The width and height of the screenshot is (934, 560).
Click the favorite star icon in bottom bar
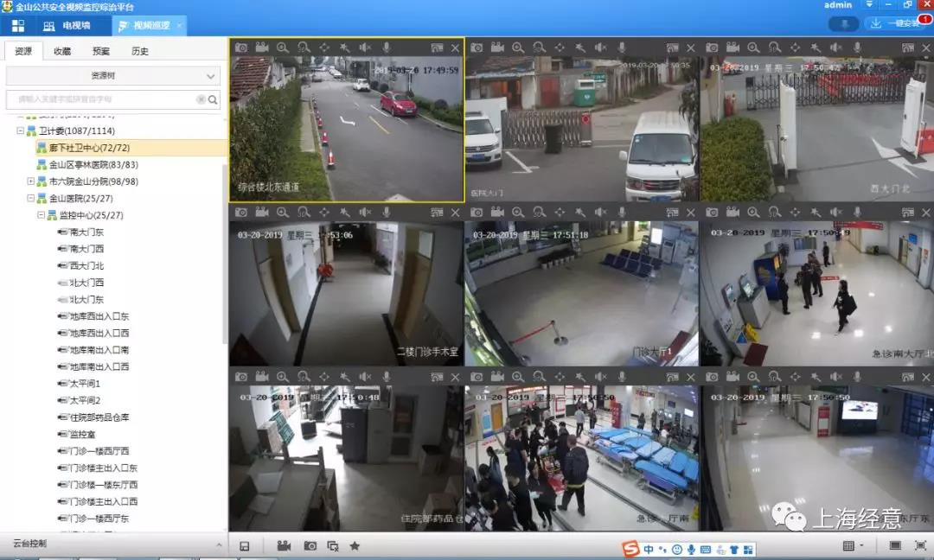[355, 545]
